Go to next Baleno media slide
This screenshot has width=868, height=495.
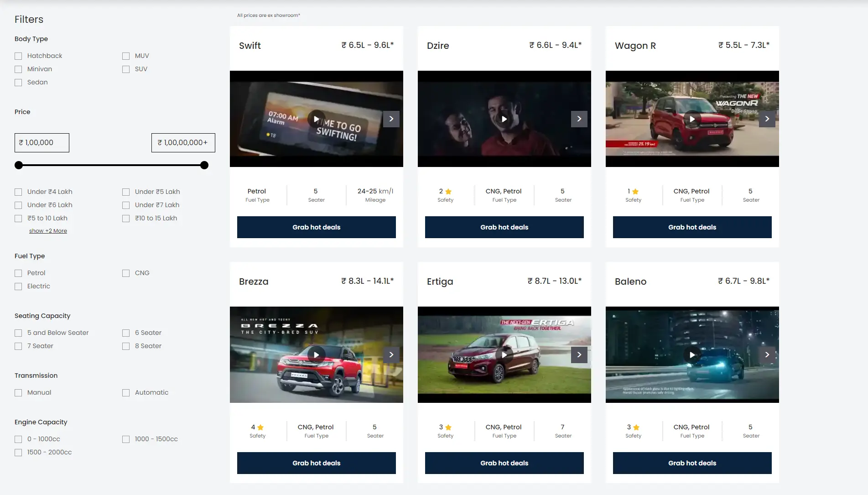point(767,355)
